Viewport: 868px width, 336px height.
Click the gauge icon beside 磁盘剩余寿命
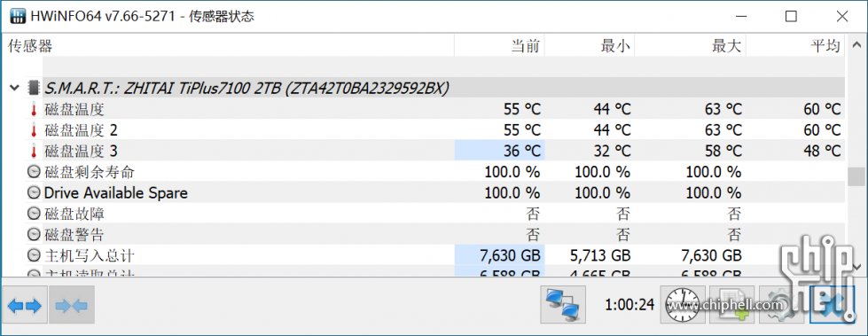[35, 172]
